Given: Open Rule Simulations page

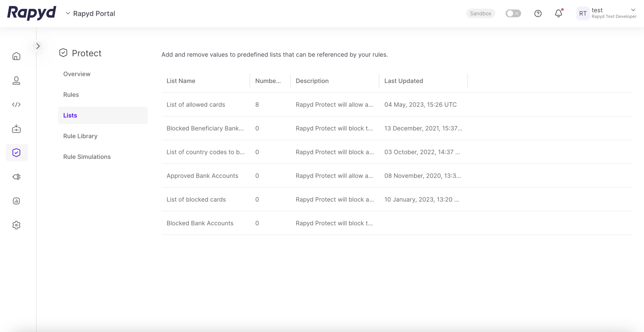Looking at the screenshot, I should [x=87, y=157].
